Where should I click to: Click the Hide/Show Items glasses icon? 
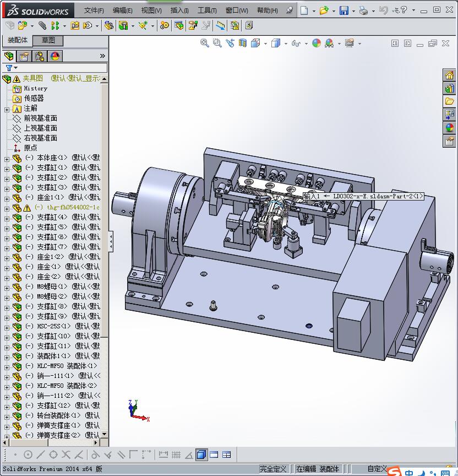click(296, 44)
